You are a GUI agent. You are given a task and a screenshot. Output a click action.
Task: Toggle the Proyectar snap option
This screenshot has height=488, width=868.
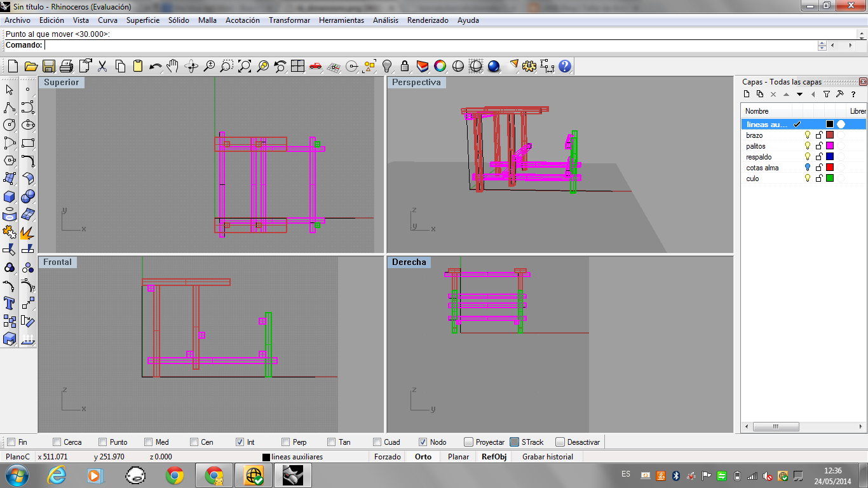coord(469,442)
